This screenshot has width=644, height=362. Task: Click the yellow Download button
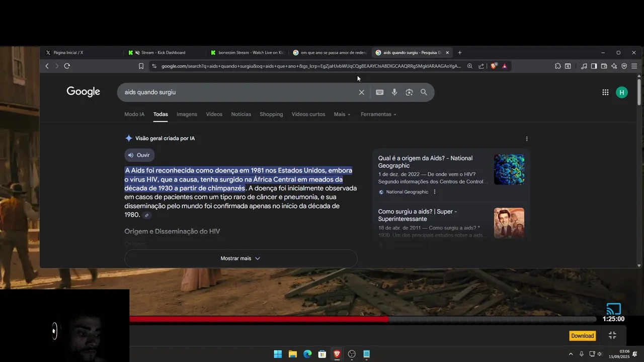tap(582, 336)
